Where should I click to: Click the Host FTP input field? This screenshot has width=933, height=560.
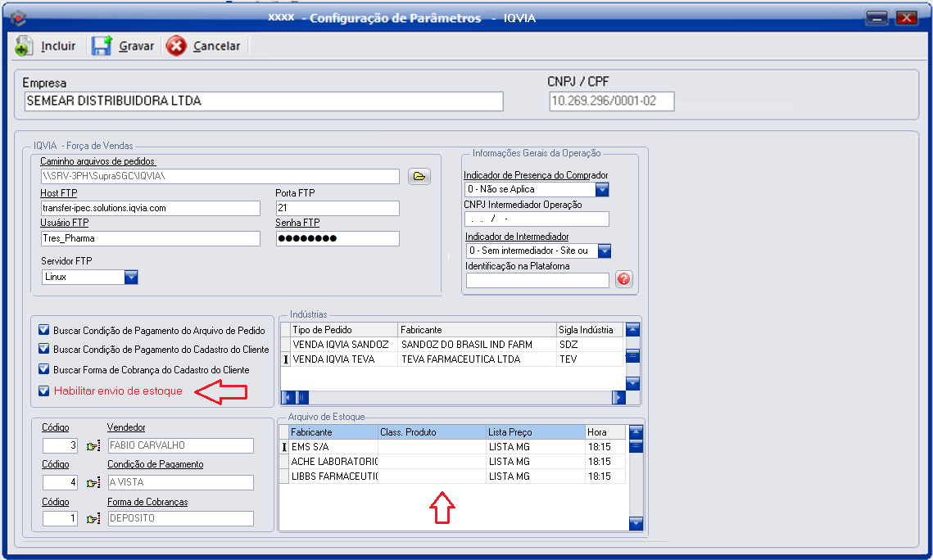(x=150, y=208)
